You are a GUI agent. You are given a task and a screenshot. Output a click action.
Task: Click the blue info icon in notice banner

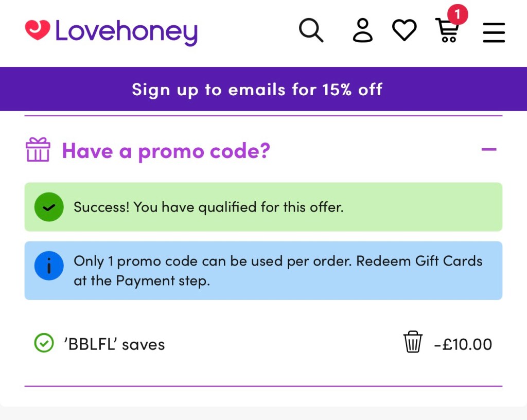[49, 266]
